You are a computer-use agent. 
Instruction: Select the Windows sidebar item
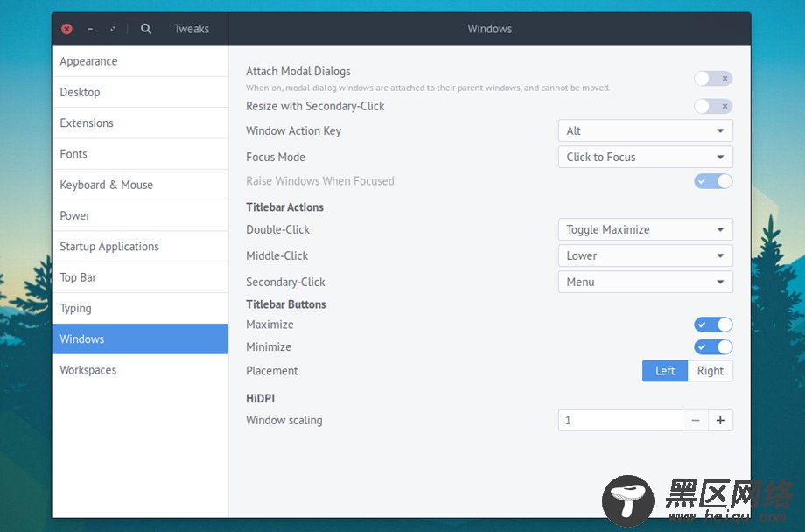(140, 339)
